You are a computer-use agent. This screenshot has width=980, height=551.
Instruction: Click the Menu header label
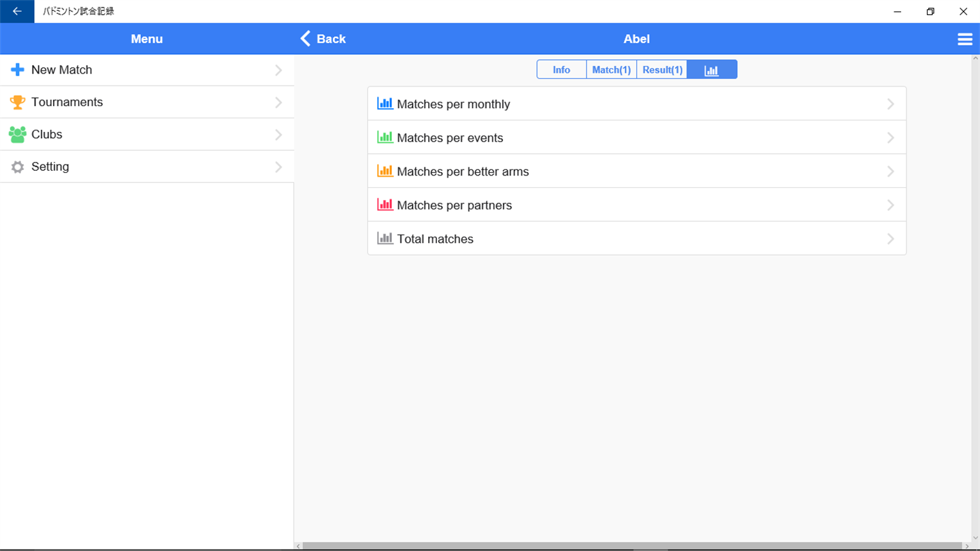tap(147, 39)
